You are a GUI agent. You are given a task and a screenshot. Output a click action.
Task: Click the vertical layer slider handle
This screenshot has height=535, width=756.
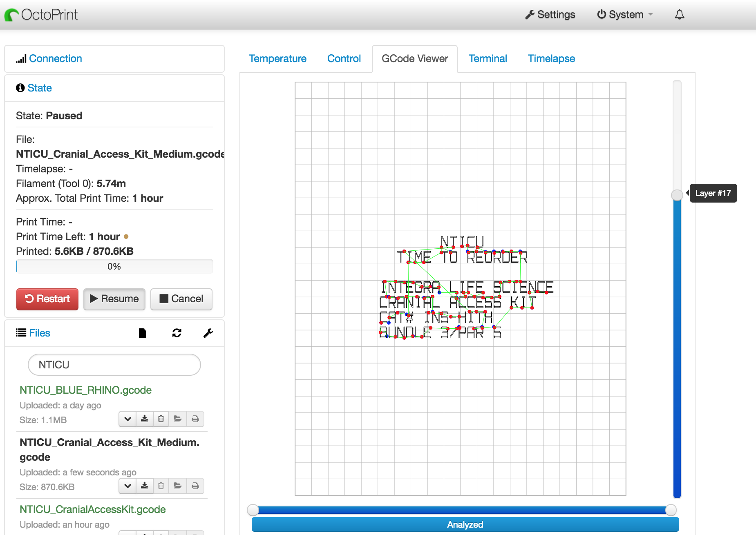tap(677, 195)
